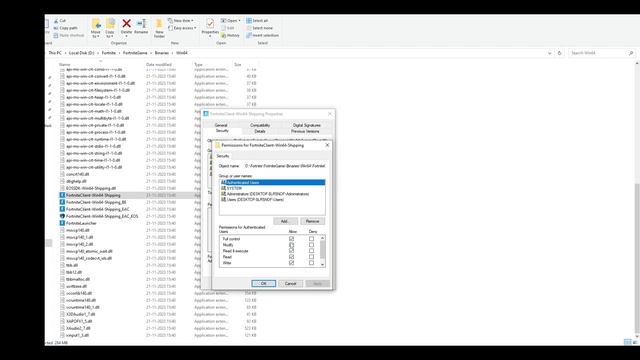Click the Cut icon in the ribbon
The height and width of the screenshot is (360, 640).
(56, 20)
